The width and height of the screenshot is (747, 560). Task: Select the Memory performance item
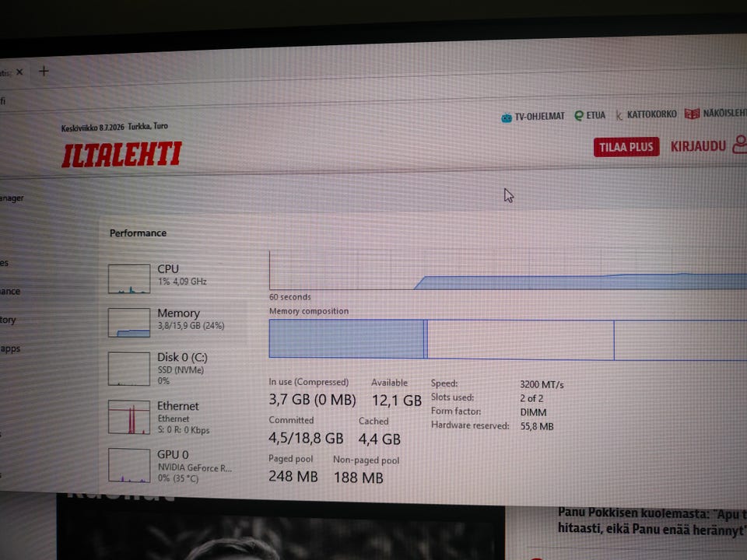click(167, 322)
